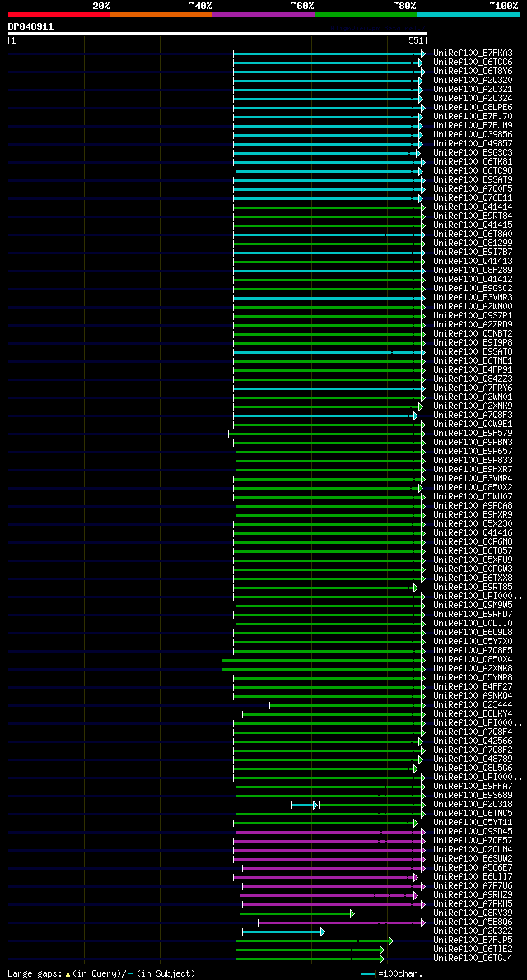
Task: Open hit UniRef100_C6TGJ4
Action: (473, 959)
